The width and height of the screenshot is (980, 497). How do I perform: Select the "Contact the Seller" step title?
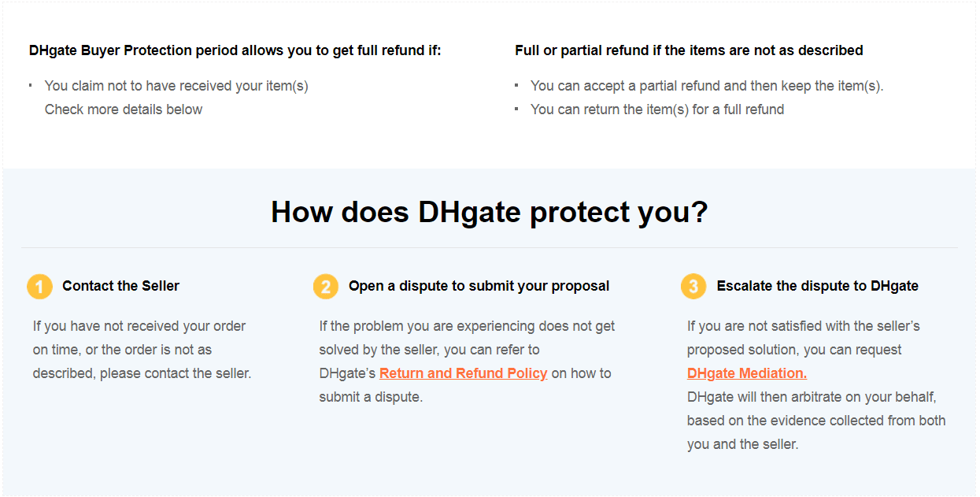(x=120, y=286)
